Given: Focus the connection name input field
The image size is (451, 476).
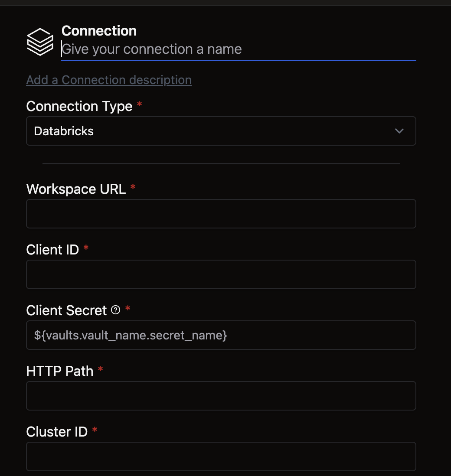Looking at the screenshot, I should pos(239,49).
